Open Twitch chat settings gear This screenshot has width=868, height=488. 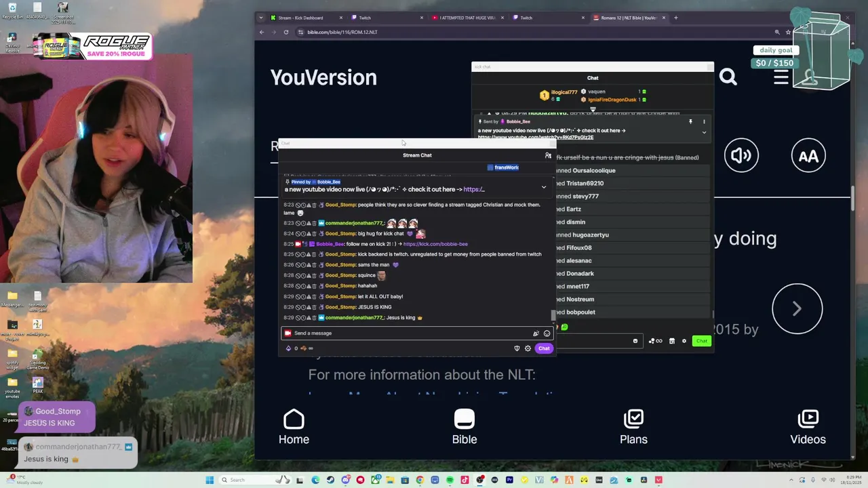click(x=528, y=348)
